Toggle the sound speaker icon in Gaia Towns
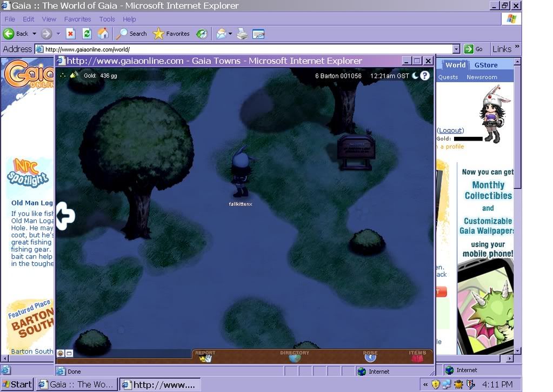Viewport: 553px width, 392px height. click(74, 75)
